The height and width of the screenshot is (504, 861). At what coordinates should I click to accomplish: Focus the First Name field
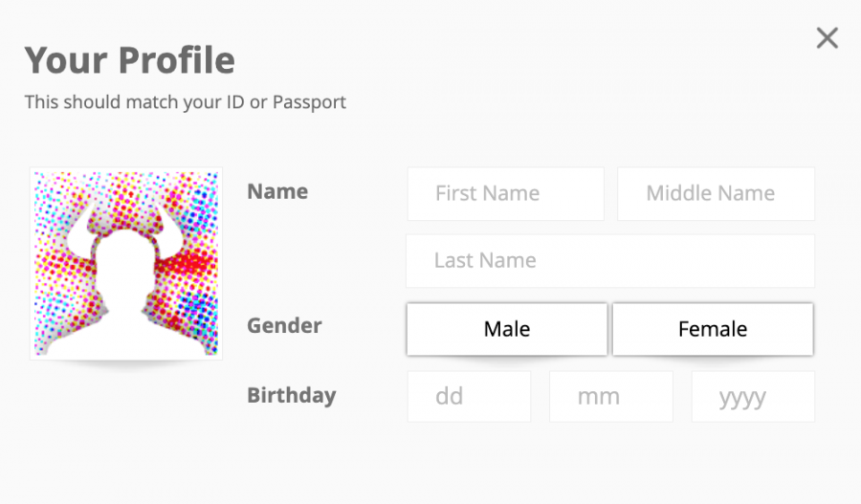506,194
